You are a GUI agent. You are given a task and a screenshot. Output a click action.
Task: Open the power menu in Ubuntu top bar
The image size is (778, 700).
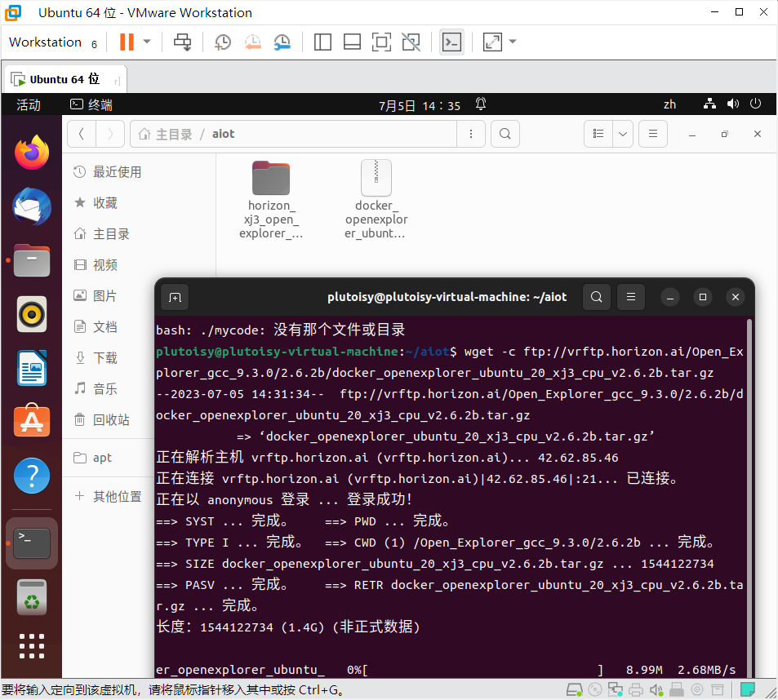[x=756, y=104]
